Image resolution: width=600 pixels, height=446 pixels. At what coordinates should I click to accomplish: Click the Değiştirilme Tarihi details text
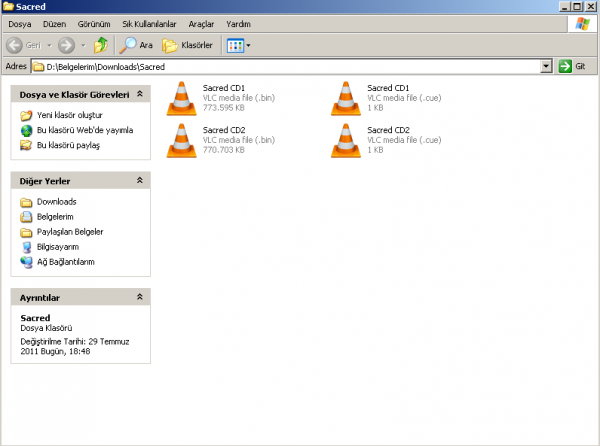[x=75, y=347]
